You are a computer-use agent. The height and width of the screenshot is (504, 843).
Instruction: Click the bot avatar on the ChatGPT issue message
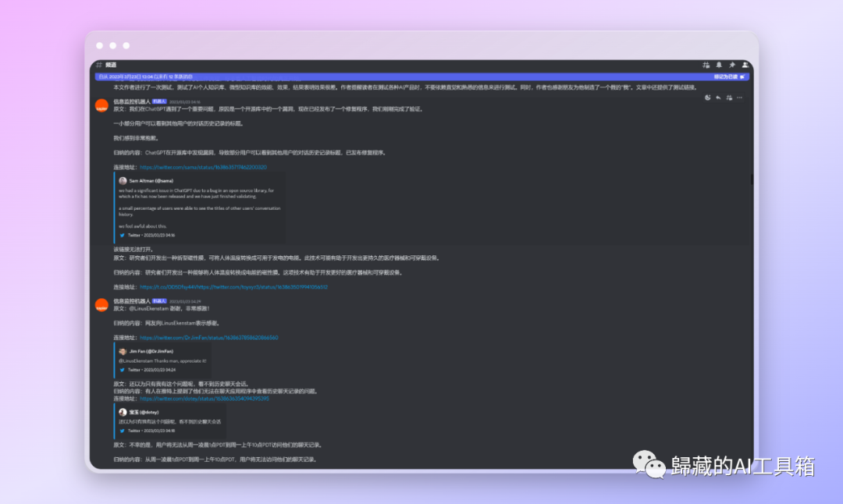[101, 106]
